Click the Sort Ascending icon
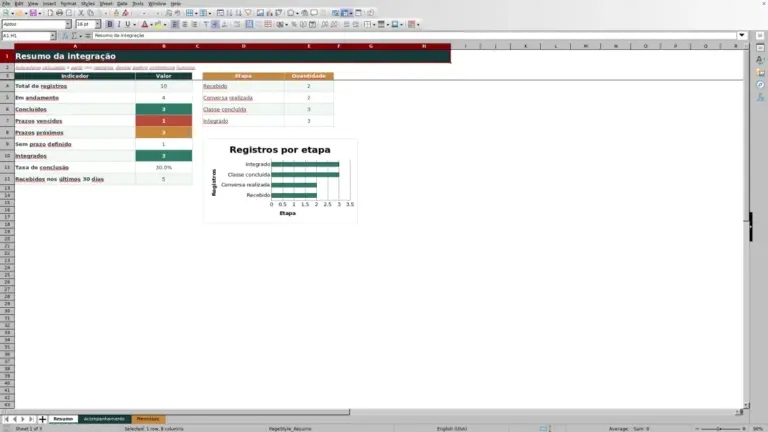Viewport: 768px width, 432px height. [229, 13]
